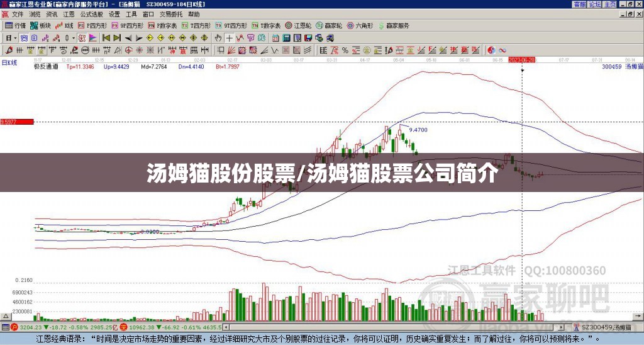Select the red fan lines tool
This screenshot has height=345, width=644.
(231, 50)
